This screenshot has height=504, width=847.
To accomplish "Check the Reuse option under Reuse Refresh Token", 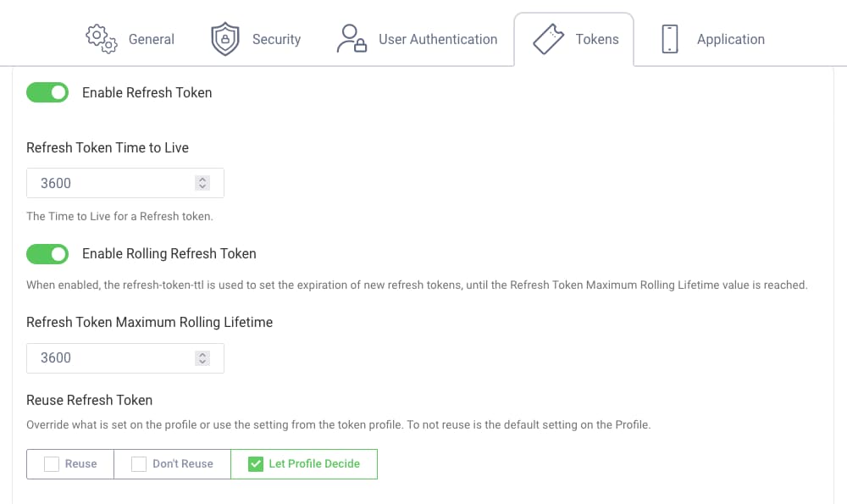I will coord(50,463).
